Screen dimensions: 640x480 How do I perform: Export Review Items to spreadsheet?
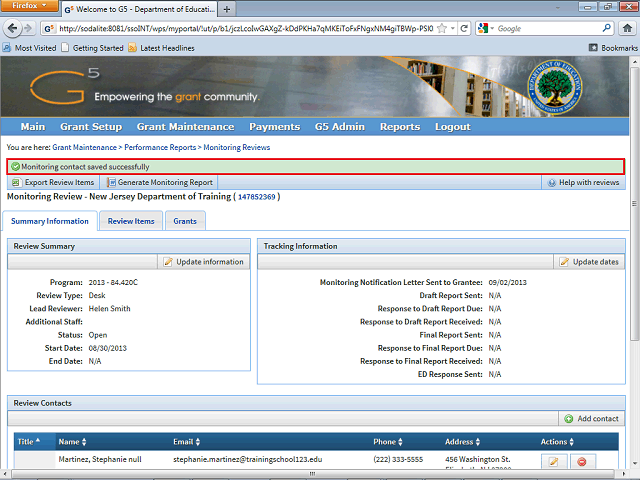coord(53,182)
